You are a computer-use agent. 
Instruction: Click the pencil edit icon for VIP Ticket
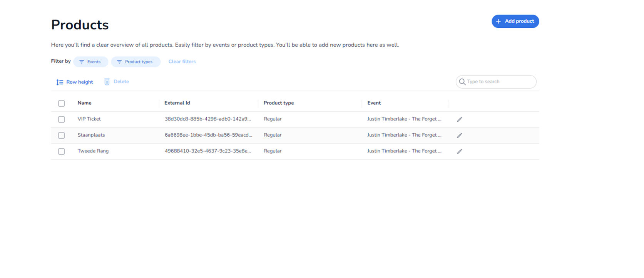click(459, 119)
